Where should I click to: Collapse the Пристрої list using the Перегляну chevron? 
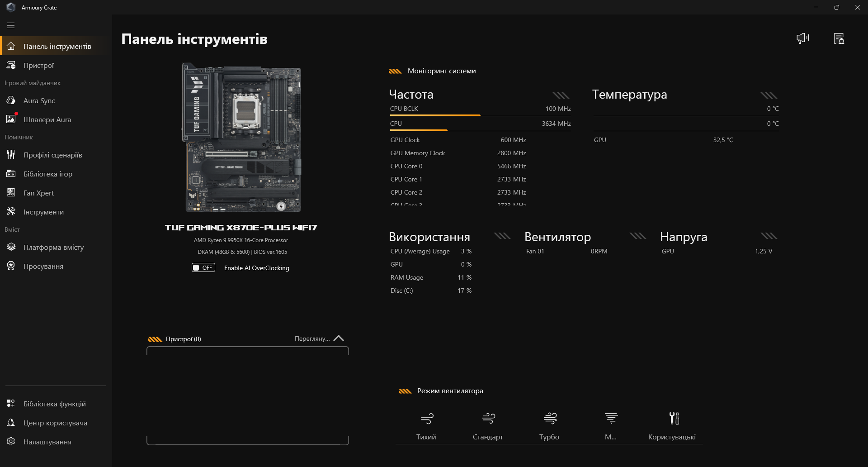pos(339,338)
